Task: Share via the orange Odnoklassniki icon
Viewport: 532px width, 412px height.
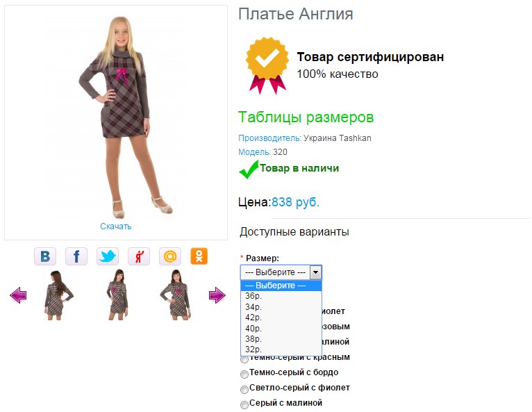Action: [199, 256]
